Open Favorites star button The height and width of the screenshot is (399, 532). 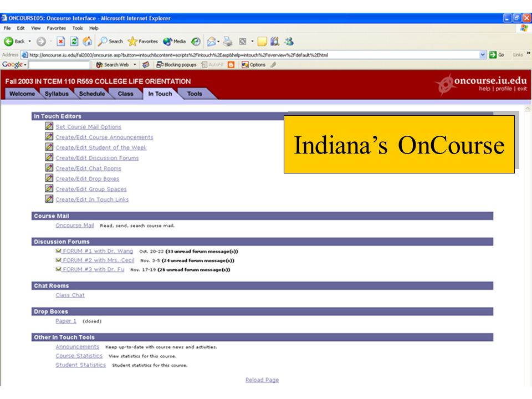(x=143, y=42)
